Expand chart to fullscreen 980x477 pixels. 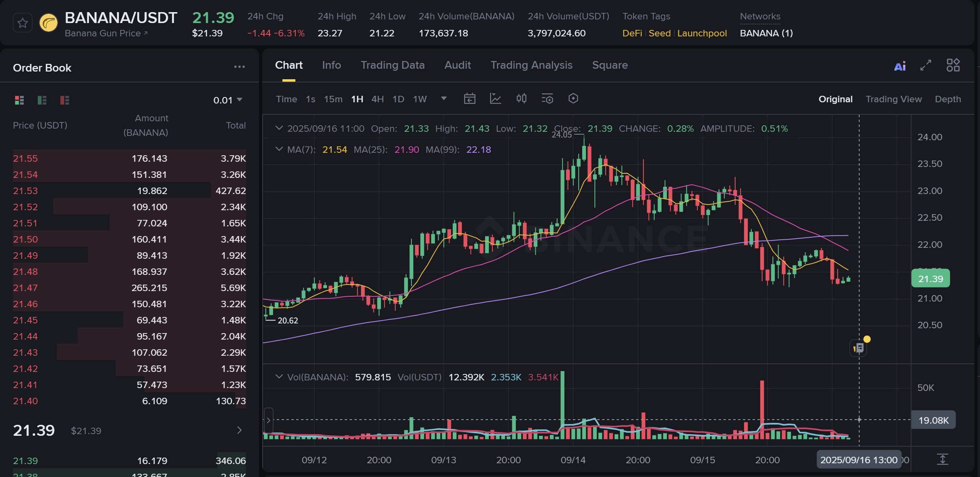(x=926, y=65)
